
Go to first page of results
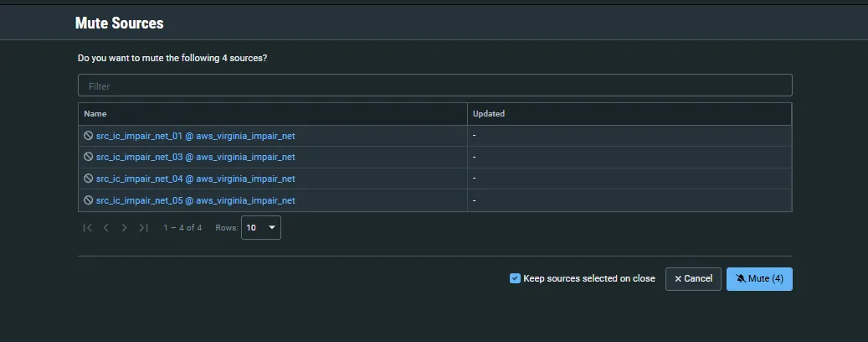[x=87, y=228]
